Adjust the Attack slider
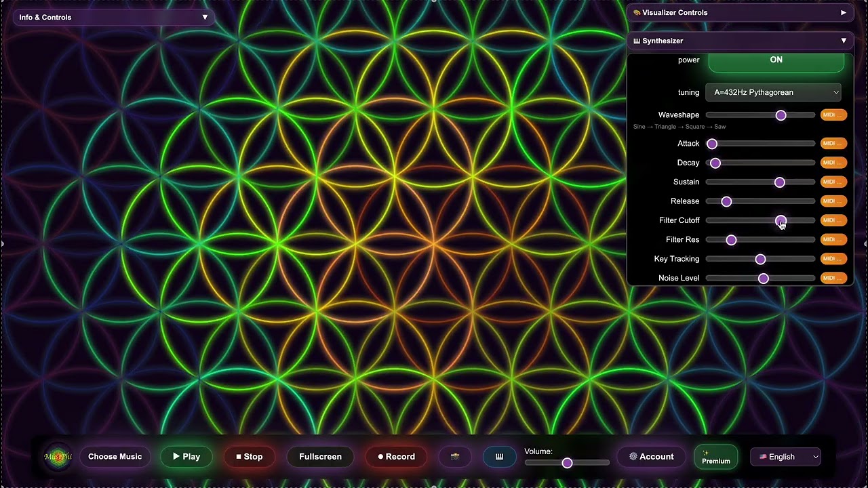The image size is (868, 488). click(x=760, y=144)
